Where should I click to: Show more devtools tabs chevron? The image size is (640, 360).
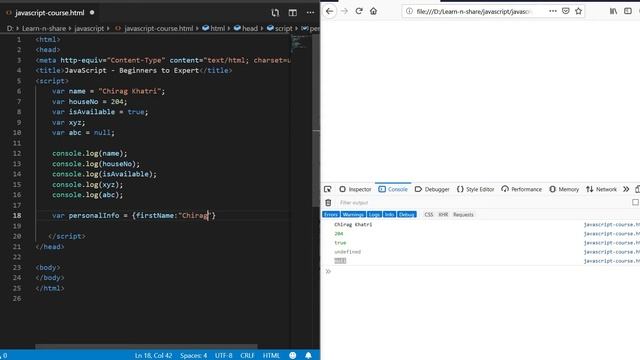tap(626, 189)
